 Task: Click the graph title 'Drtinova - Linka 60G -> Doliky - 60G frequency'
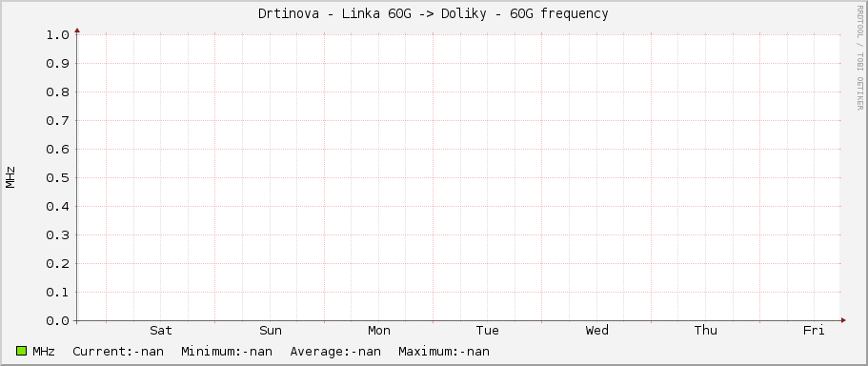coord(434,14)
